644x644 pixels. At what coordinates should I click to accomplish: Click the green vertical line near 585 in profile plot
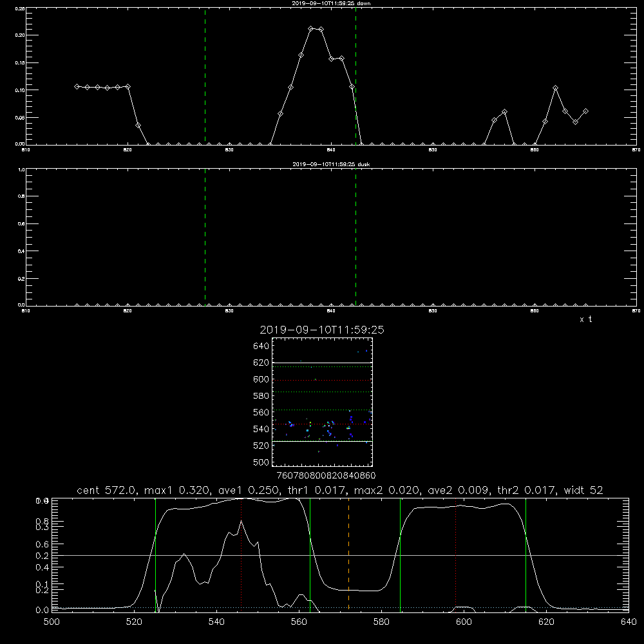(x=401, y=554)
